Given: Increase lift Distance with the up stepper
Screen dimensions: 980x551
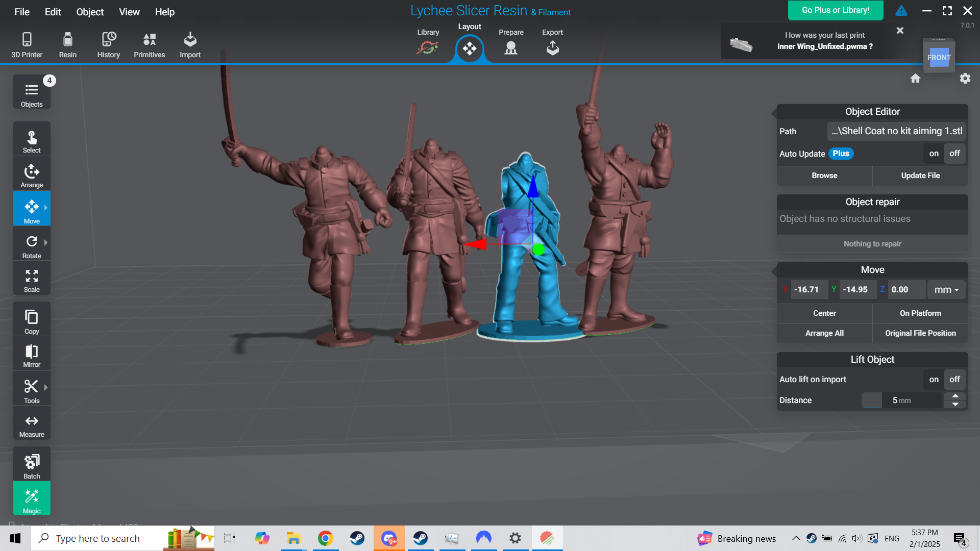Looking at the screenshot, I should click(955, 396).
